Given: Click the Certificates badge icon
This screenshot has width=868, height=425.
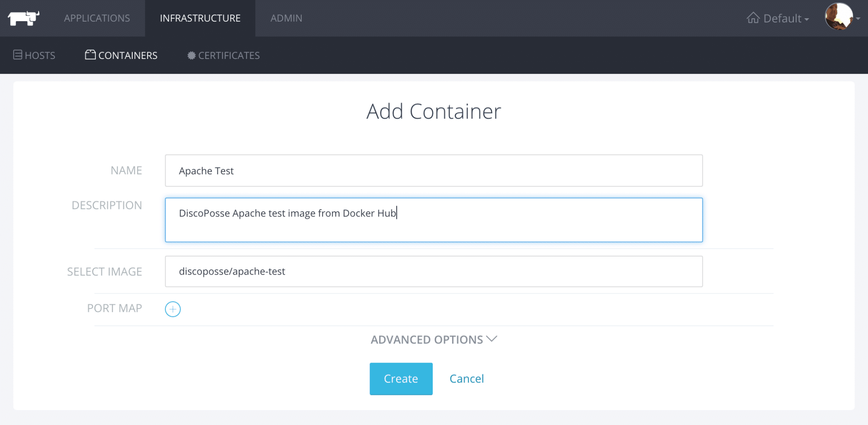Looking at the screenshot, I should tap(192, 56).
